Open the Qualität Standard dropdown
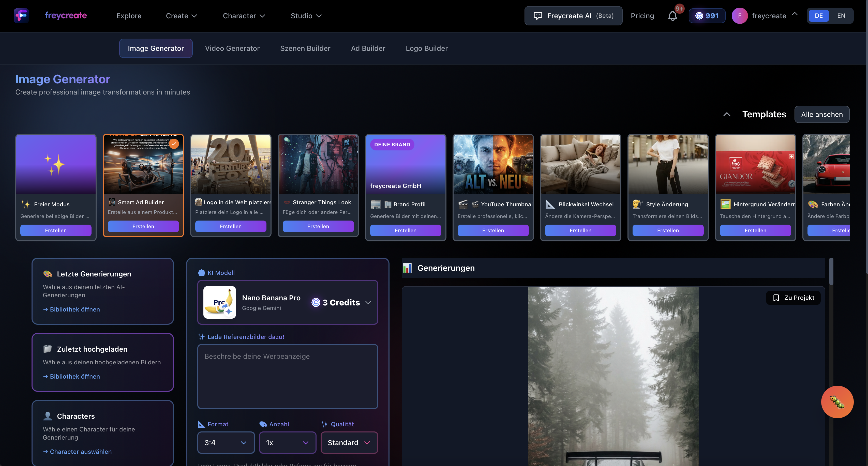 pyautogui.click(x=349, y=442)
